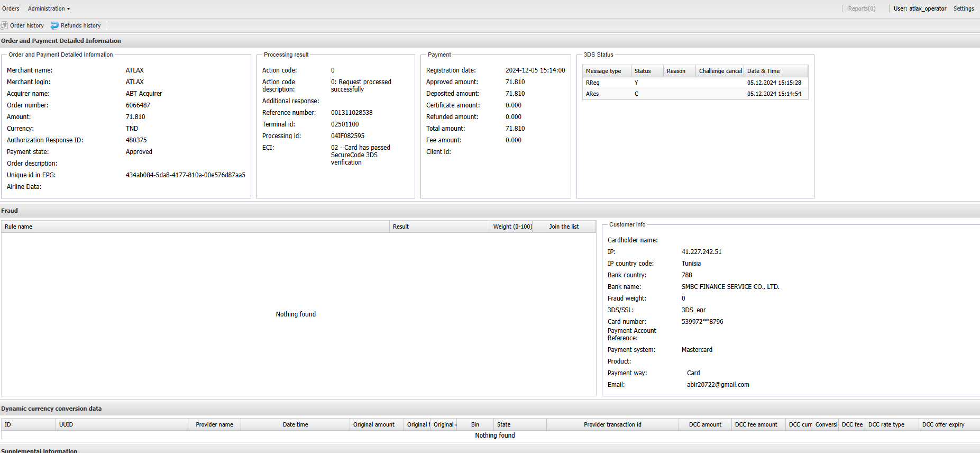Screen dimensions: 980x453
Task: Sort DCC table by Provider name column
Action: point(214,424)
